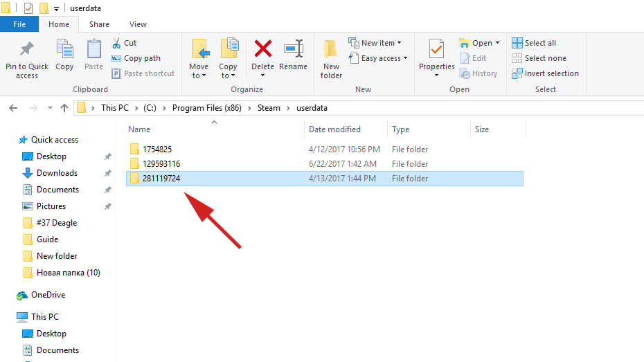Viewport: 644px width, 362px height.
Task: Select the 129593116 folder
Action: pyautogui.click(x=161, y=164)
